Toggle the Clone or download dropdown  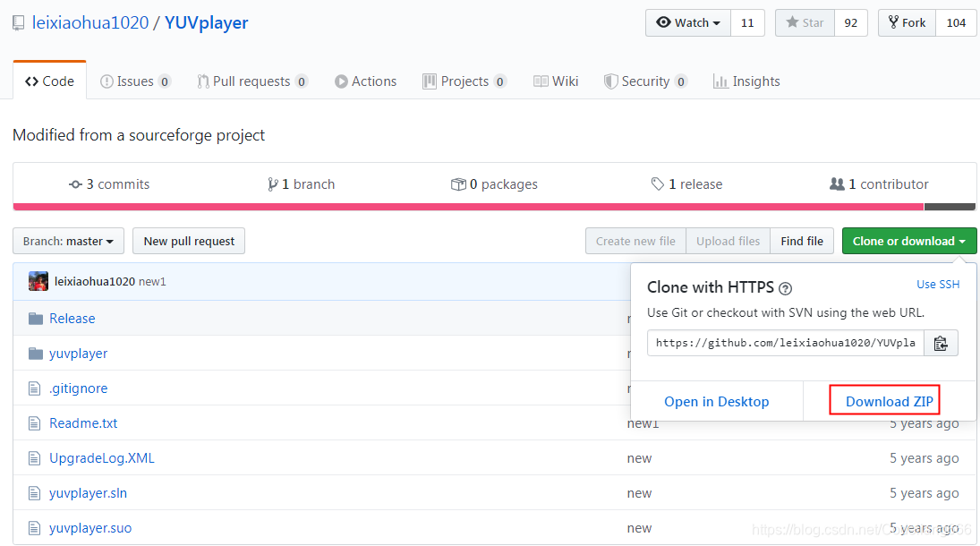pos(909,241)
